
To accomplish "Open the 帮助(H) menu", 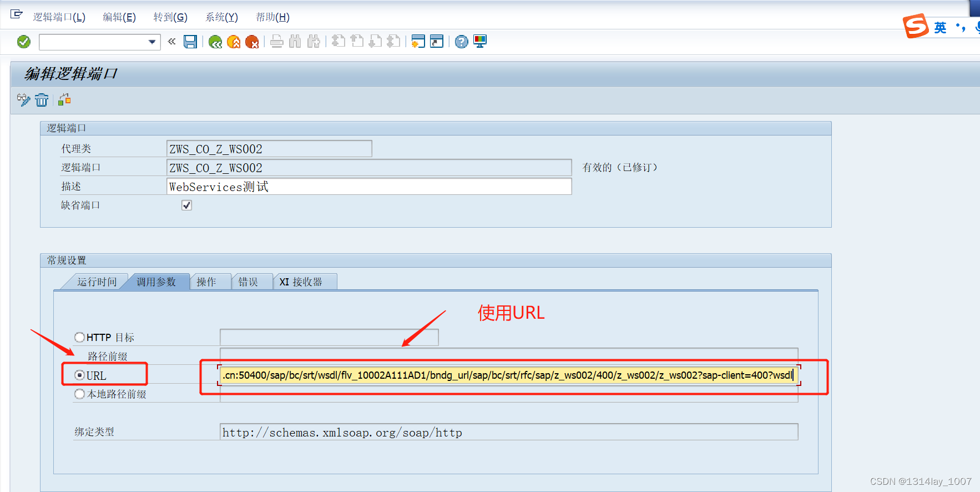I will (x=272, y=17).
